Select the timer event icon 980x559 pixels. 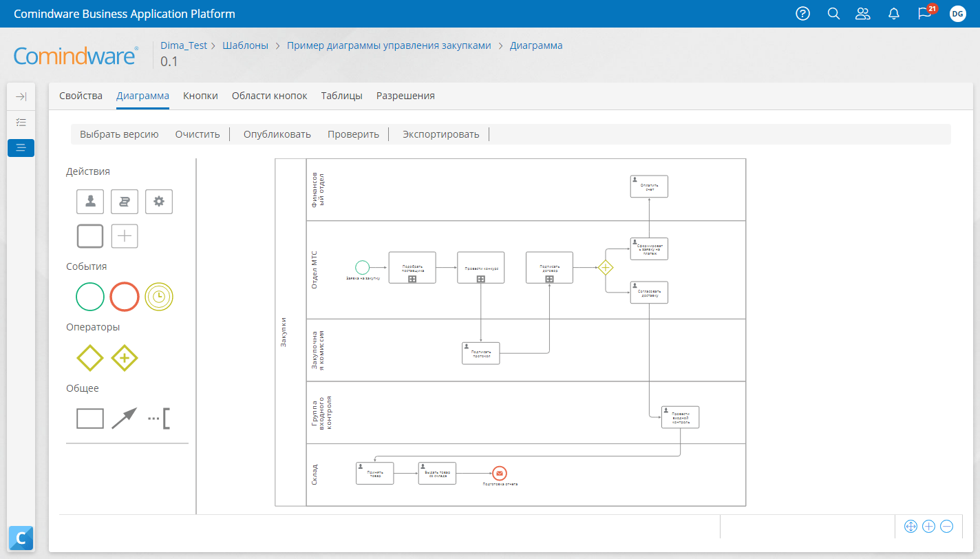tap(159, 297)
